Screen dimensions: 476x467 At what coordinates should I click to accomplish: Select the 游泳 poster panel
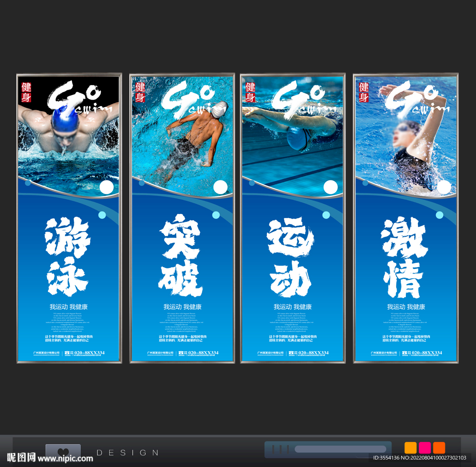tap(69, 219)
